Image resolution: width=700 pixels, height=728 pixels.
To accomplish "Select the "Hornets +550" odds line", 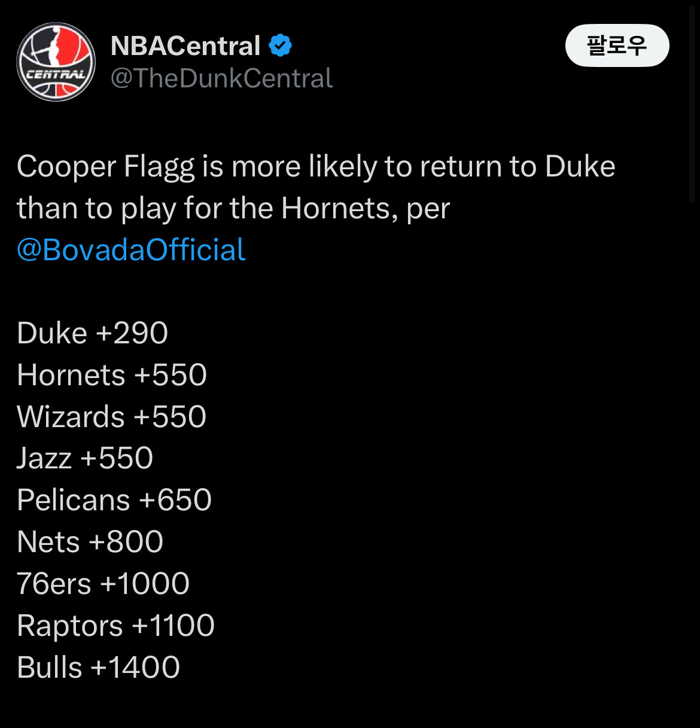I will 112,375.
